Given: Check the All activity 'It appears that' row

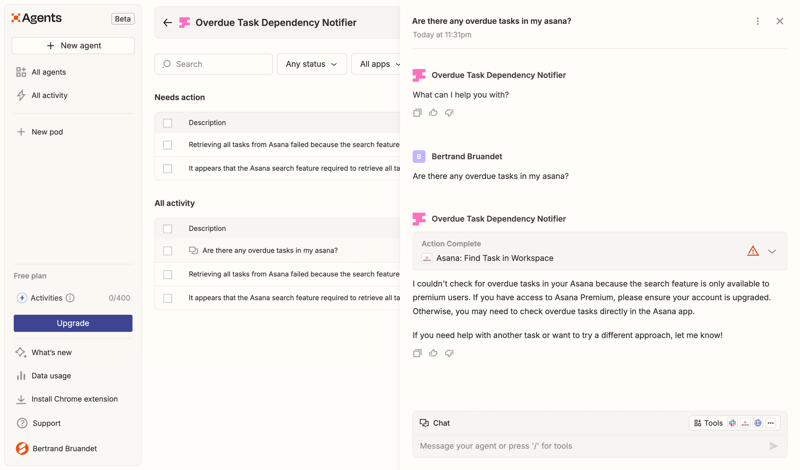Looking at the screenshot, I should pyautogui.click(x=167, y=298).
